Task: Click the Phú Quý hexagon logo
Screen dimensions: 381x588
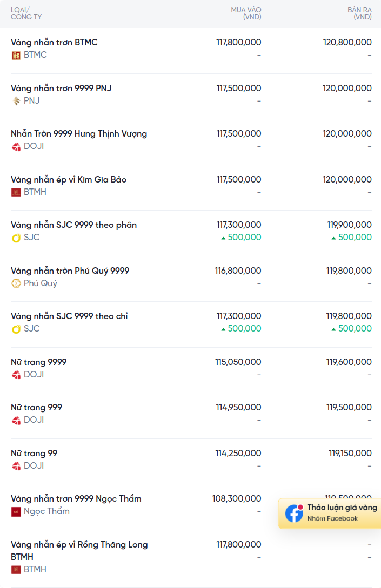Action: 16,283
